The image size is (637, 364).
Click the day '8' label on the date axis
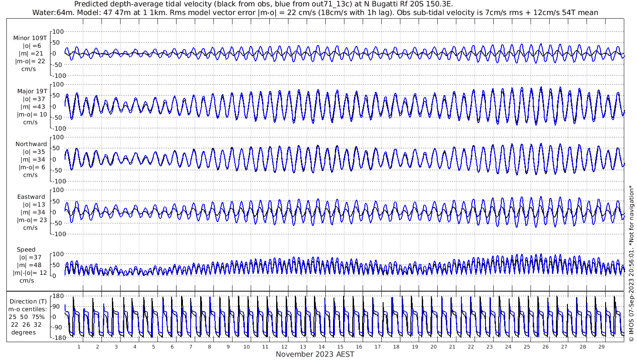[x=209, y=346]
